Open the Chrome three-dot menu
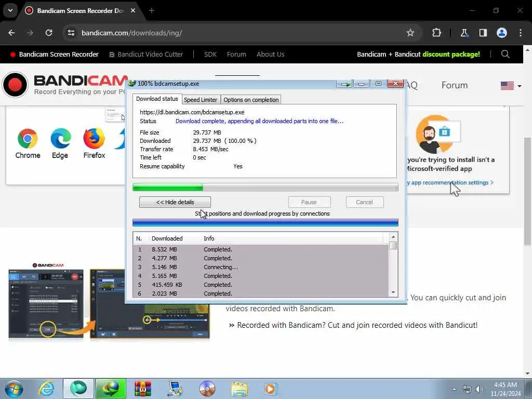Image resolution: width=532 pixels, height=399 pixels. pyautogui.click(x=521, y=33)
